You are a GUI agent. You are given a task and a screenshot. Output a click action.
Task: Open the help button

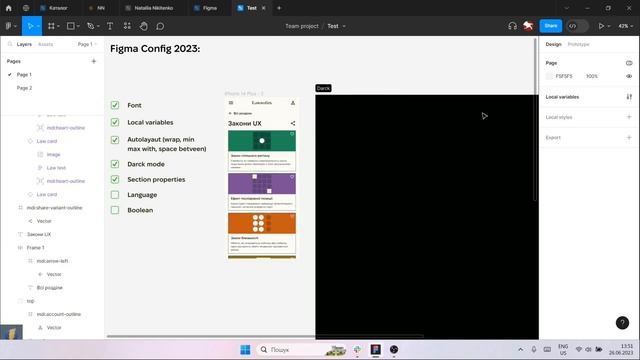click(622, 323)
